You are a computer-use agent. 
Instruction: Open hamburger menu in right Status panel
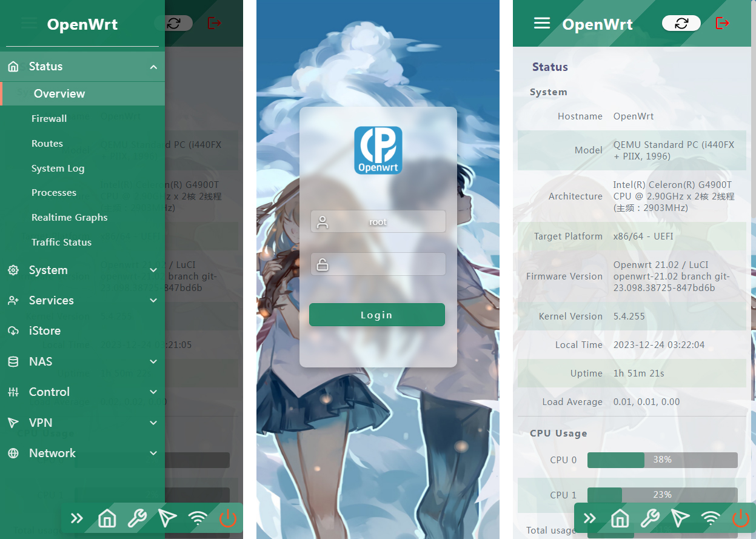(x=542, y=23)
